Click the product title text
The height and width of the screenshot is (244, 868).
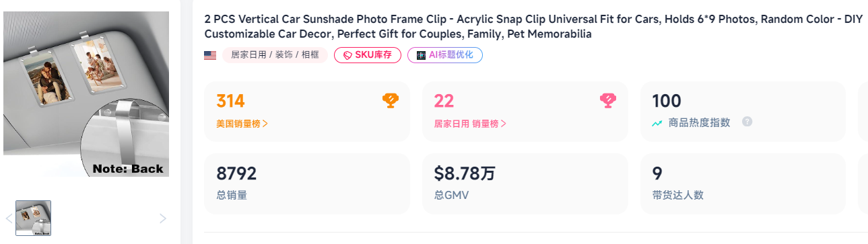tap(533, 26)
